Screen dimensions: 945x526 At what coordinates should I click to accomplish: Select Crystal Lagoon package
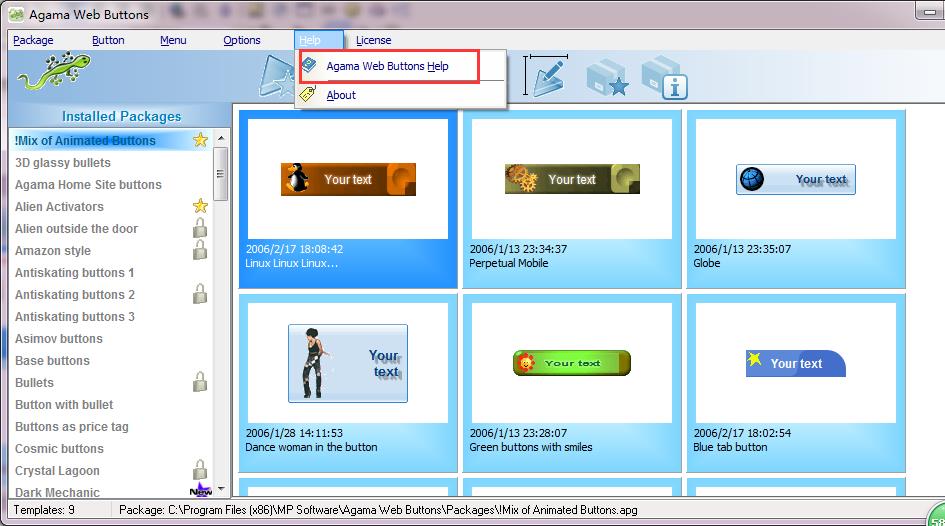point(57,471)
